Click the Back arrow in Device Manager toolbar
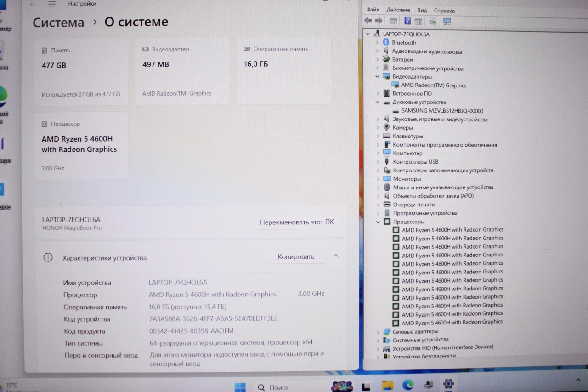Viewport: 588px width, 392px height. (x=367, y=21)
